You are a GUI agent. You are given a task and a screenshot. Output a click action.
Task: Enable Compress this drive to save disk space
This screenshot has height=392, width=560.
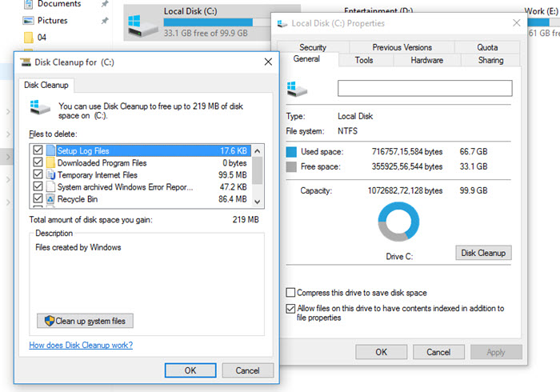tap(290, 292)
